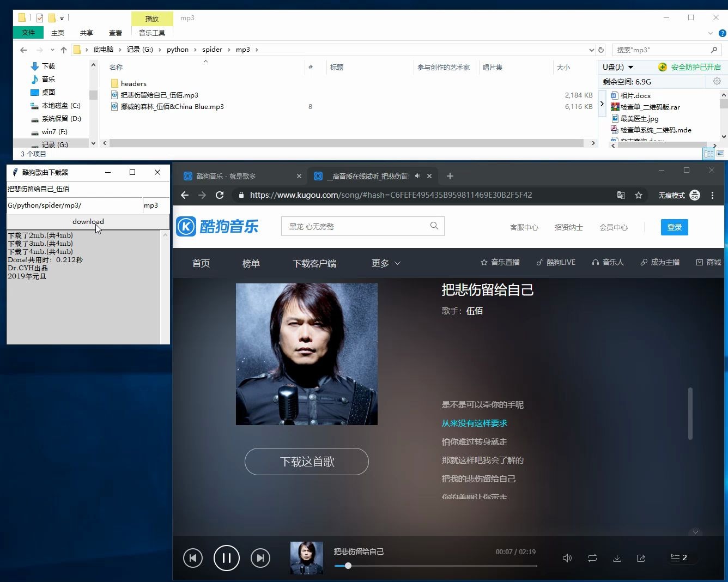Refresh the Explorer address bar

coord(601,50)
